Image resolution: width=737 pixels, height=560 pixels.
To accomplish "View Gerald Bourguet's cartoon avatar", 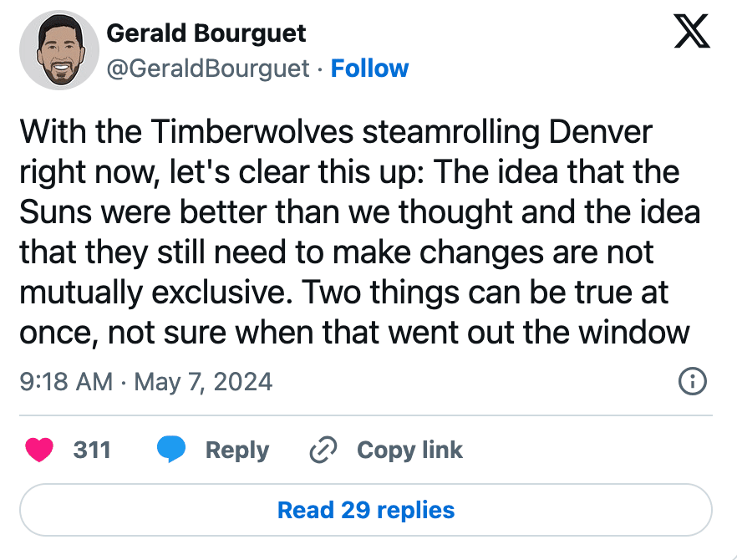I will (59, 50).
